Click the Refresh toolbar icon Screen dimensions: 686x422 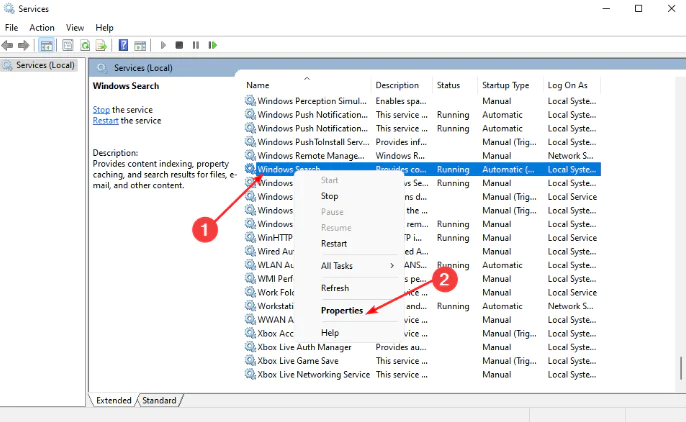[84, 45]
